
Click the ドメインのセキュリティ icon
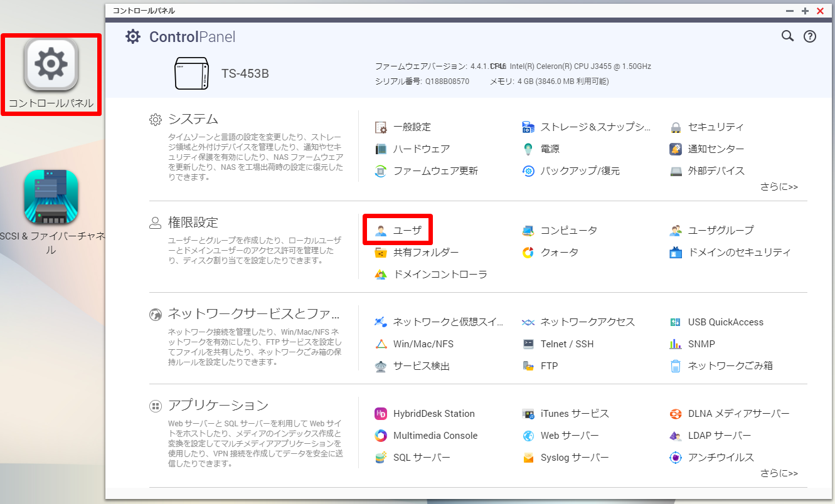click(x=676, y=253)
